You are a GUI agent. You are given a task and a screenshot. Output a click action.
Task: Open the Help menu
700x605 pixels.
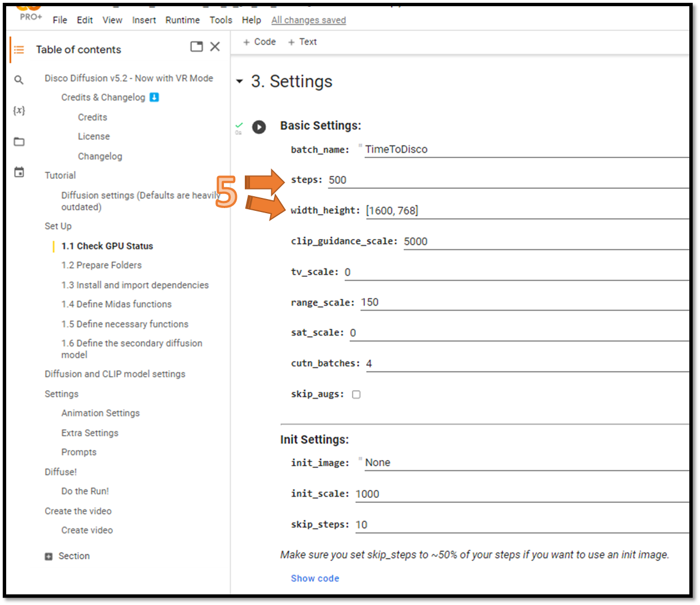[252, 20]
